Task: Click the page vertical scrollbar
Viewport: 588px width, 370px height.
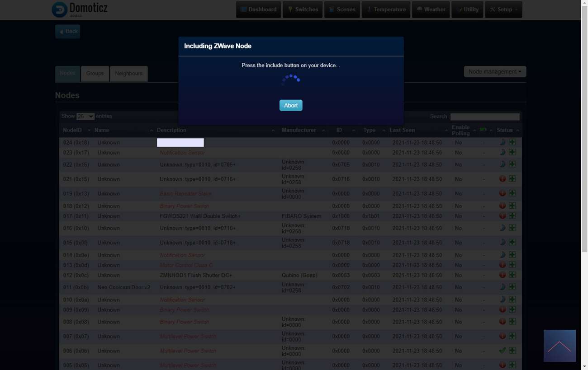Action: (x=584, y=136)
